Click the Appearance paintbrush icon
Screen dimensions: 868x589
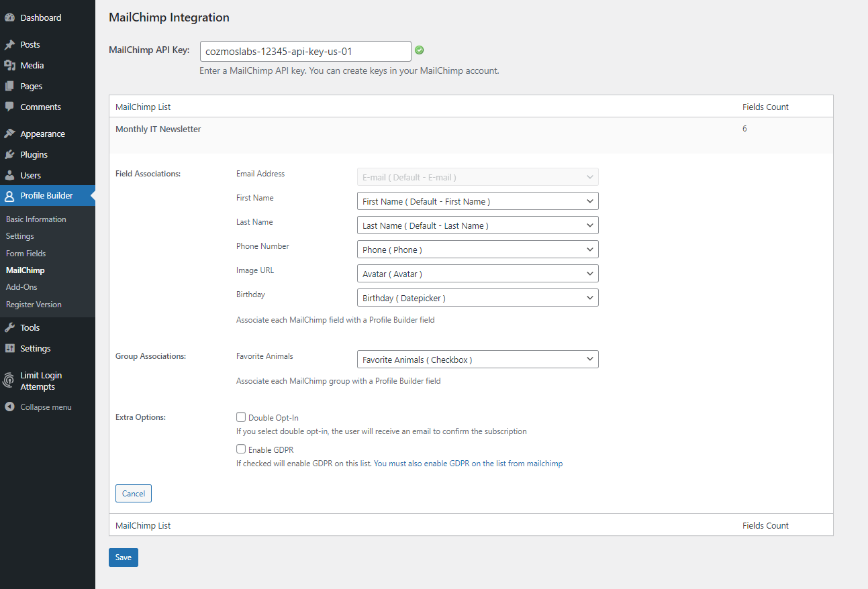(9, 133)
